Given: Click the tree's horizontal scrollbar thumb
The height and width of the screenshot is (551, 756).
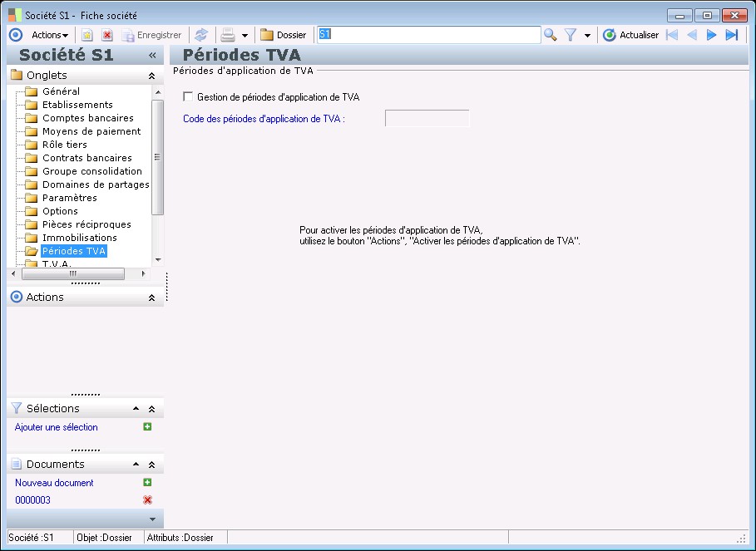Looking at the screenshot, I should [73, 274].
